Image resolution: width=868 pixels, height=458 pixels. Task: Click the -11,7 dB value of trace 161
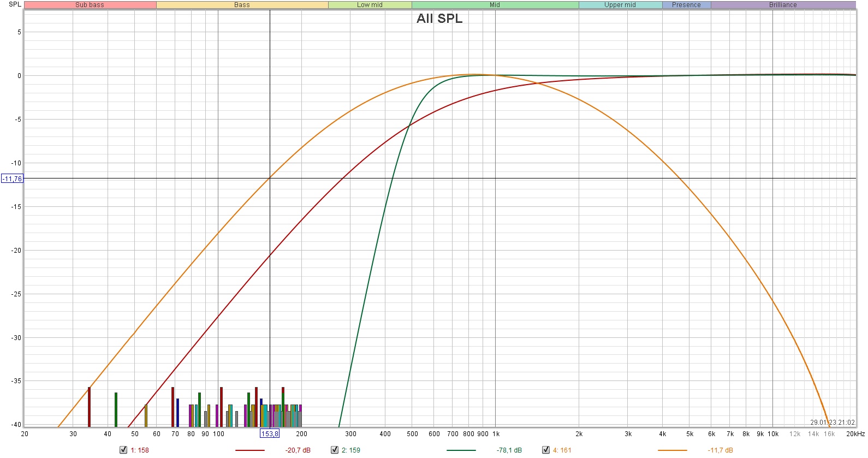click(721, 450)
